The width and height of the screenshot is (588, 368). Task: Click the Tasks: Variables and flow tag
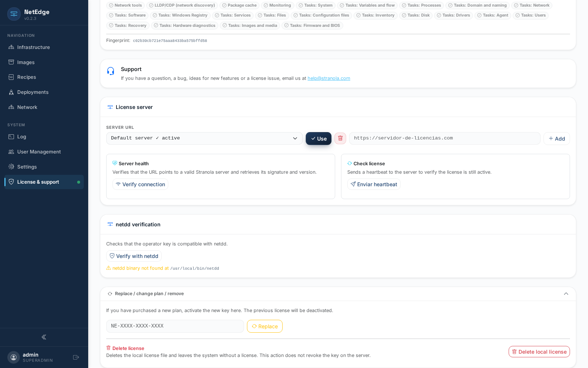pos(367,6)
